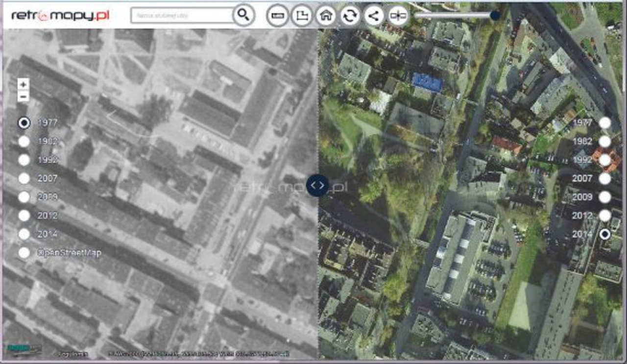The image size is (627, 364).
Task: Select 1992 for the left map
Action: (24, 160)
